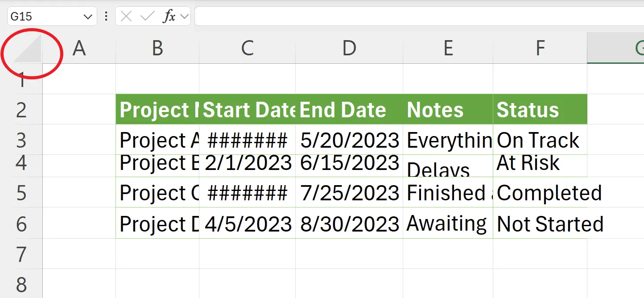Image resolution: width=644 pixels, height=298 pixels.
Task: Select the cell with 8/30/2023
Action: click(349, 224)
